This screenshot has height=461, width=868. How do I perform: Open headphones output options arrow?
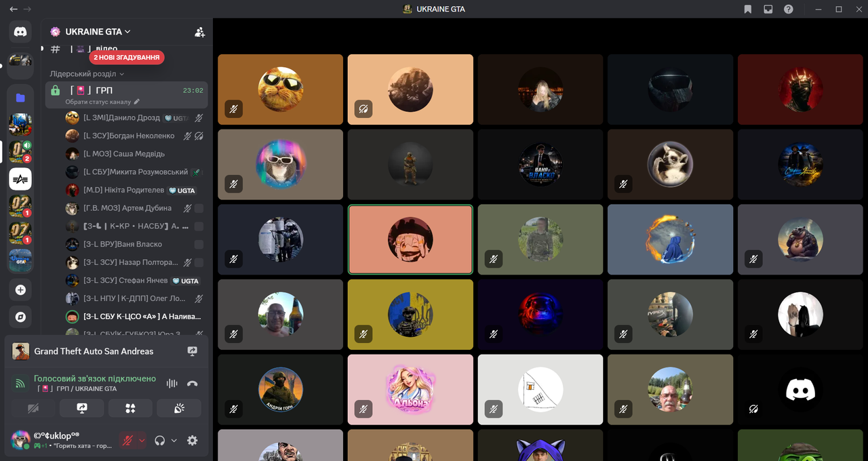pos(174,440)
